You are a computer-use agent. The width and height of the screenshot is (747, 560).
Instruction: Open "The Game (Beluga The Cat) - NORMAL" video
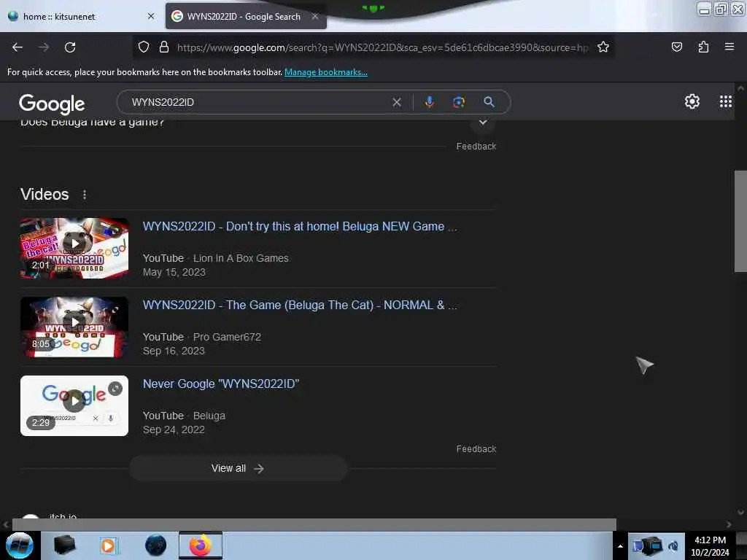[x=300, y=306]
